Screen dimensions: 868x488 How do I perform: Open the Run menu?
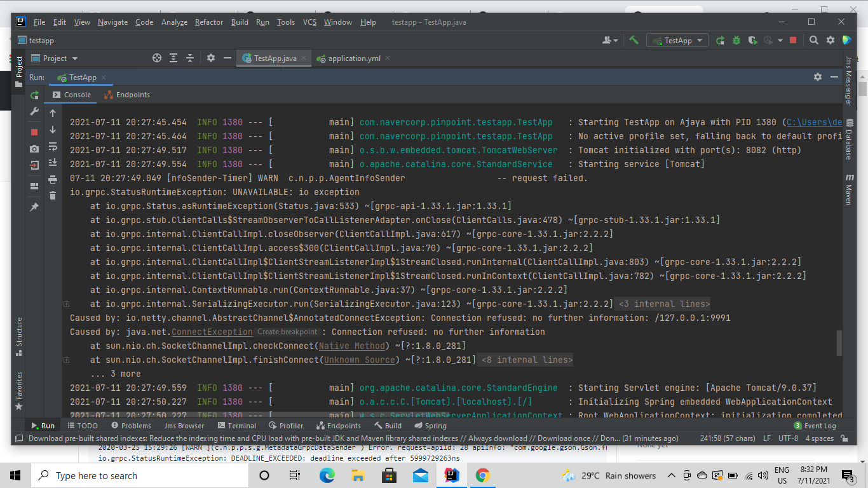click(x=262, y=22)
